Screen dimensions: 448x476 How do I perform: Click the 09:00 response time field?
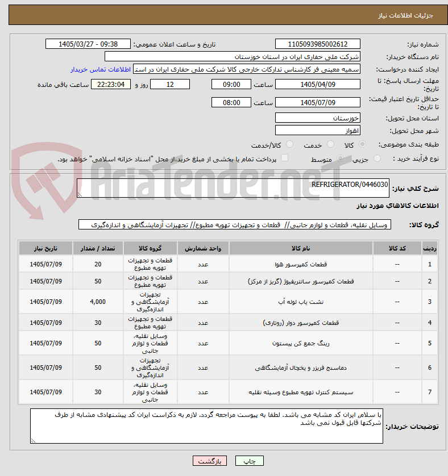(x=231, y=85)
